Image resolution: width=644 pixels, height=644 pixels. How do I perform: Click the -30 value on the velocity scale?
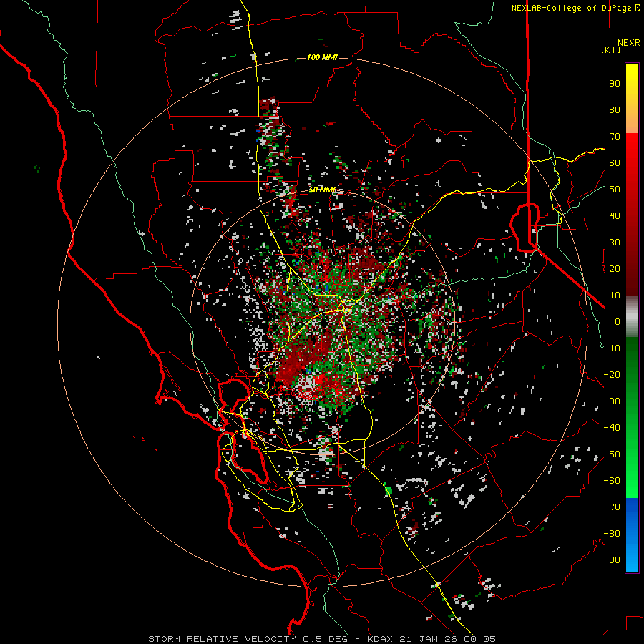point(612,401)
